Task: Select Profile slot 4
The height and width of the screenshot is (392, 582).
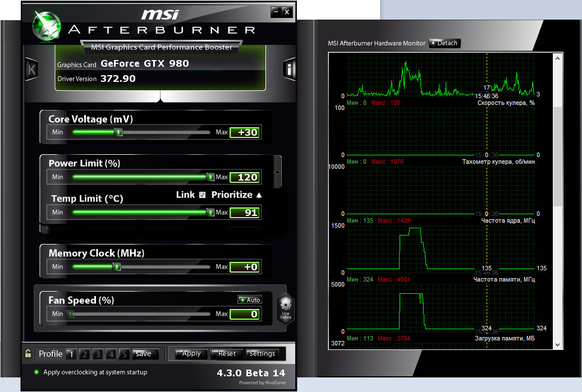Action: [x=111, y=354]
